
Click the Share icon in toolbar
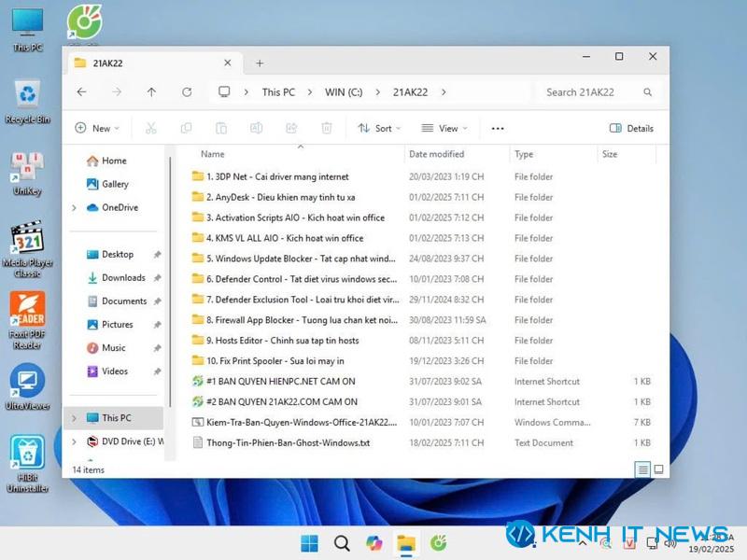pyautogui.click(x=291, y=128)
